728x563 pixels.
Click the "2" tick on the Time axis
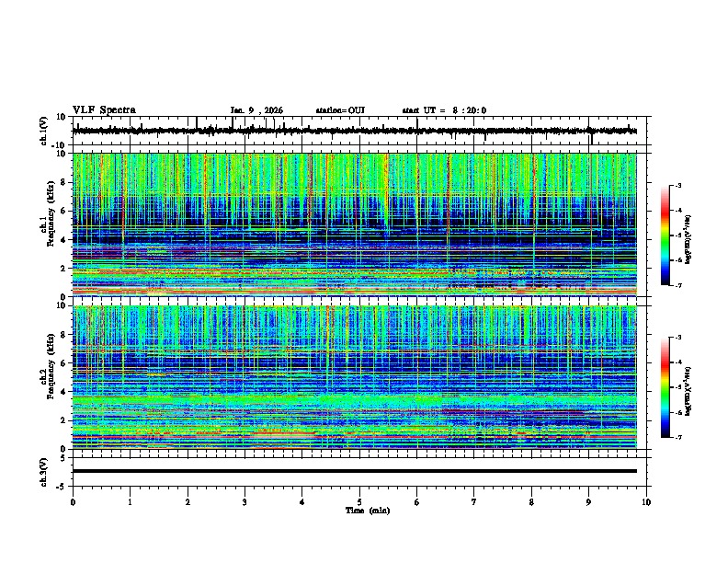[188, 502]
